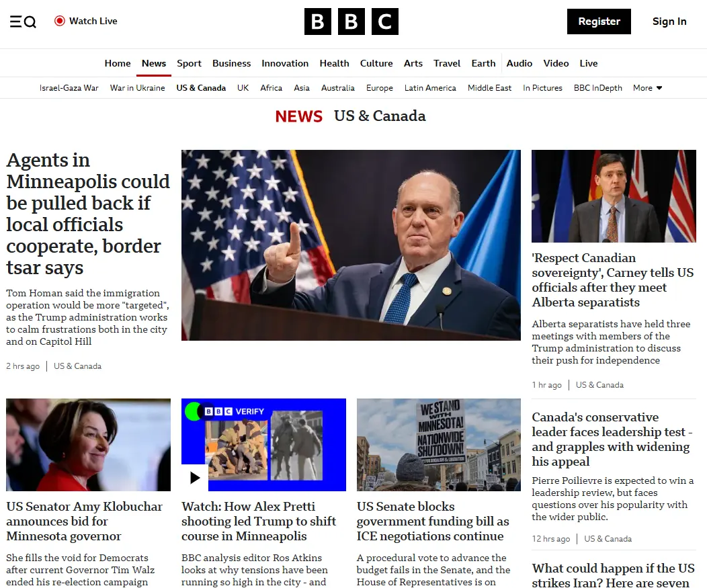Click the BBC logo
Image resolution: width=707 pixels, height=588 pixels.
(x=351, y=22)
